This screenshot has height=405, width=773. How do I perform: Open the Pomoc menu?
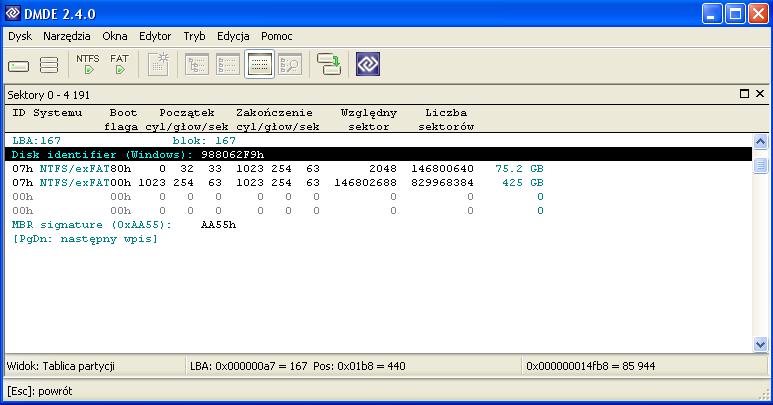tap(277, 36)
